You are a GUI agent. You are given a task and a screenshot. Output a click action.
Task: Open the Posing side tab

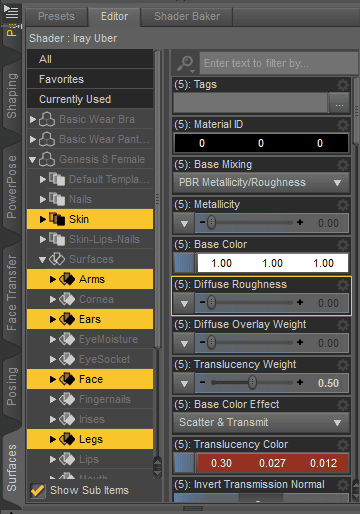[12, 386]
